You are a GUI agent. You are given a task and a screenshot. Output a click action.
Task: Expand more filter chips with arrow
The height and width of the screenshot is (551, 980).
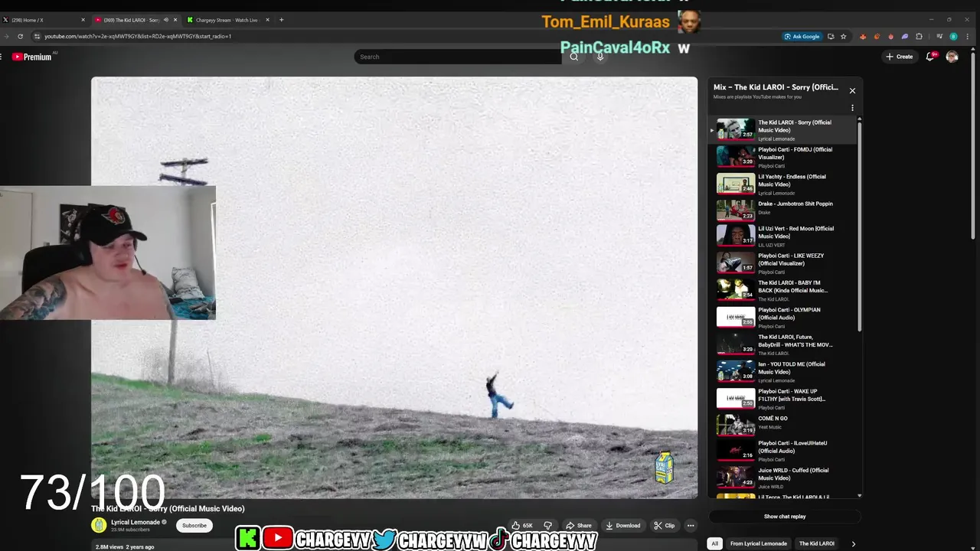pos(853,543)
